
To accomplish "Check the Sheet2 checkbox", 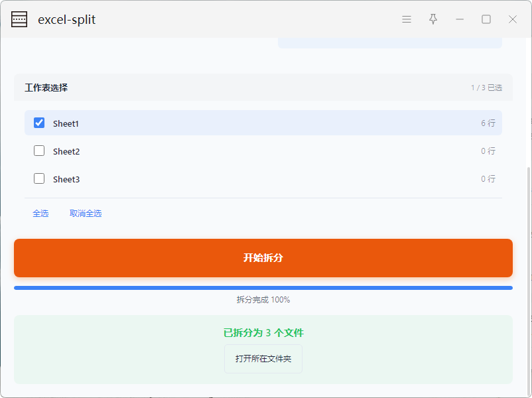I will 39,151.
